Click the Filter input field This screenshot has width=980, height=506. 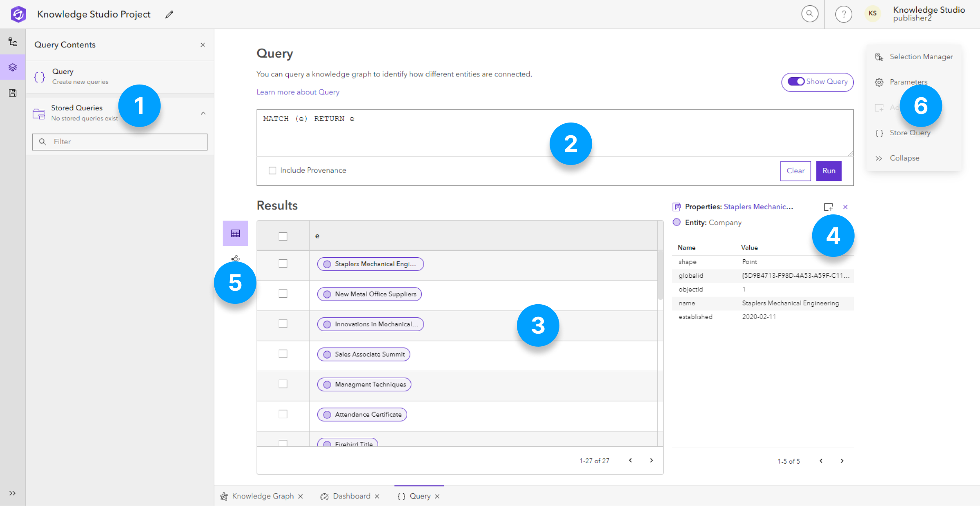tap(119, 141)
